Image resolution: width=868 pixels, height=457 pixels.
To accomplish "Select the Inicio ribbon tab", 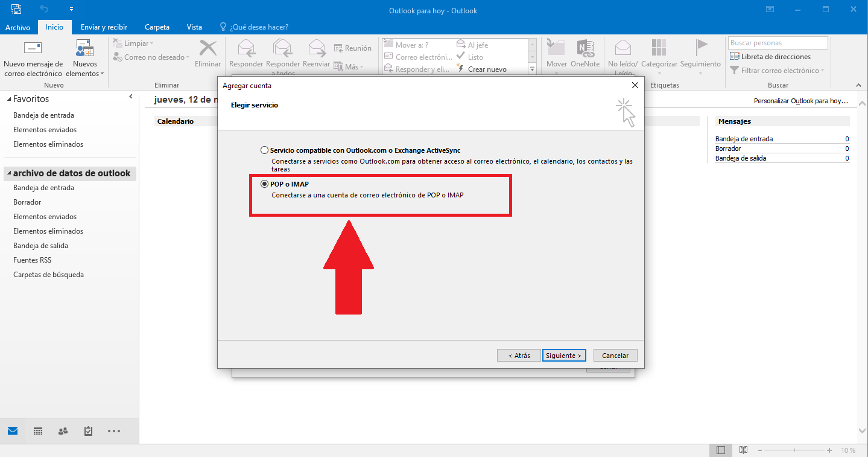I will click(x=54, y=27).
